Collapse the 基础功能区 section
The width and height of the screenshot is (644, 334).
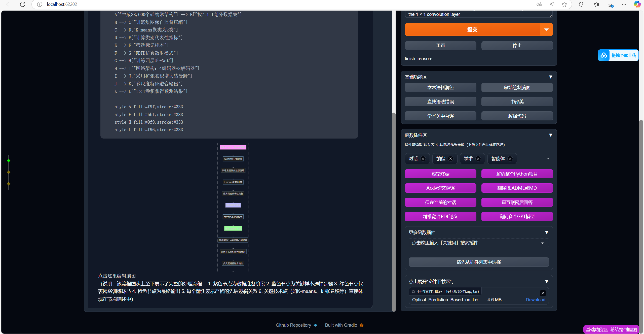[550, 77]
